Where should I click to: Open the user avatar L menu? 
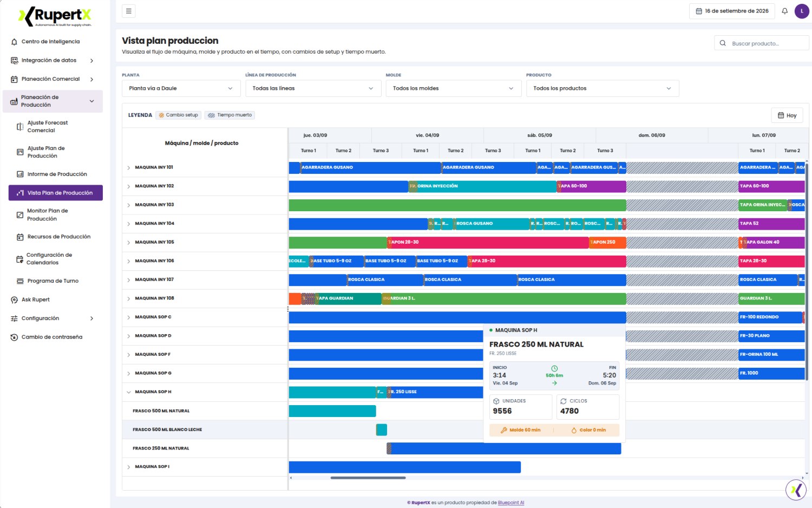point(802,11)
